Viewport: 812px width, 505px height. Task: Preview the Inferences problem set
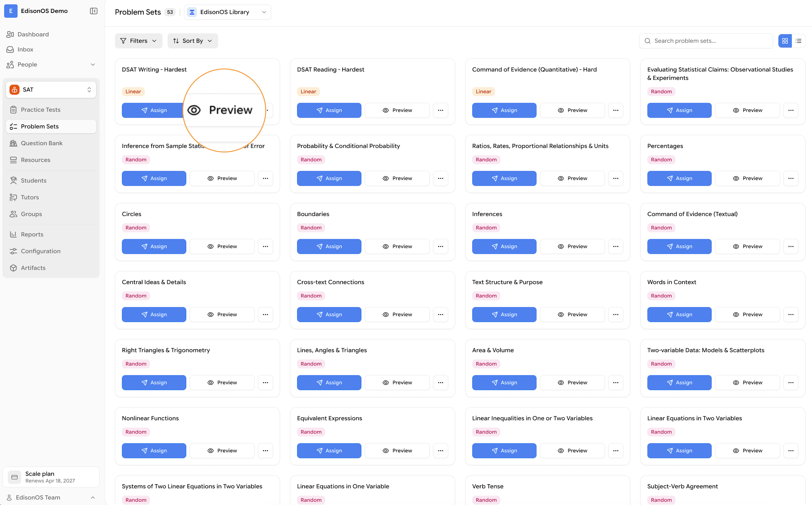pos(572,246)
